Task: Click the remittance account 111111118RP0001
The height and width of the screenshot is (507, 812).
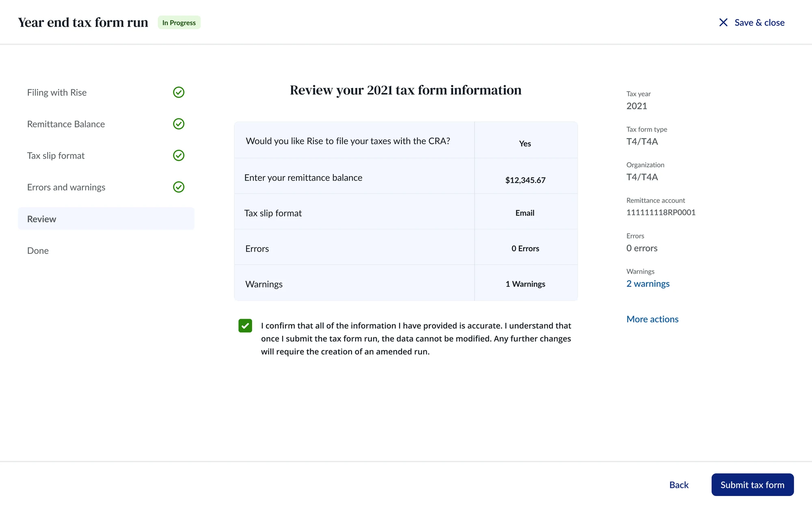Action: pyautogui.click(x=661, y=212)
